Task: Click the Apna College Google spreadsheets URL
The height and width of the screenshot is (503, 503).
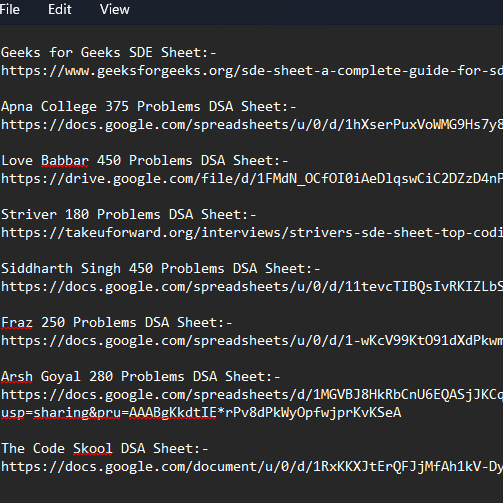Action: (x=252, y=125)
